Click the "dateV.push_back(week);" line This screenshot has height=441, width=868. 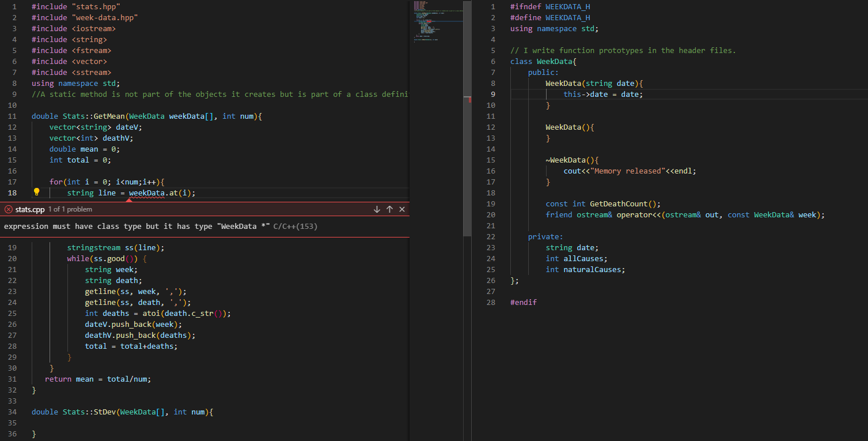[134, 325]
